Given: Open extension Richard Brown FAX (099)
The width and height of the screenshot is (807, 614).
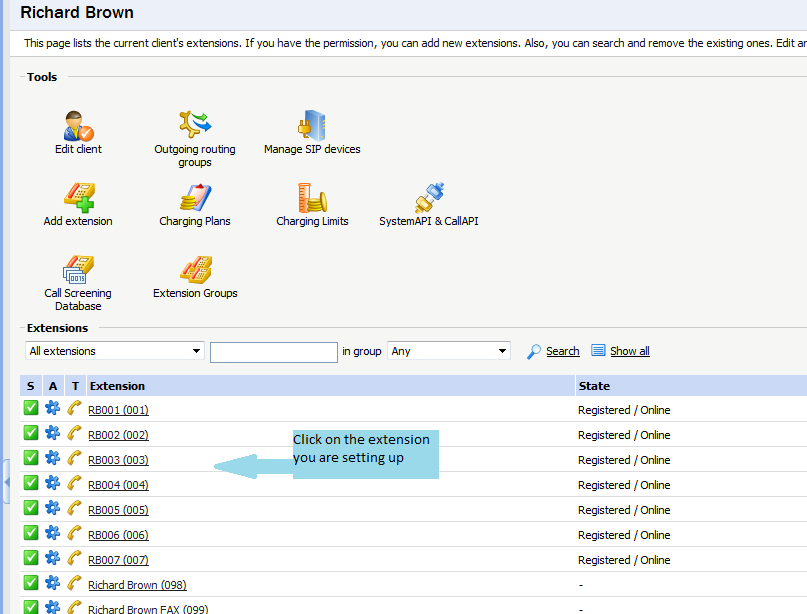Looking at the screenshot, I should click(x=148, y=609).
